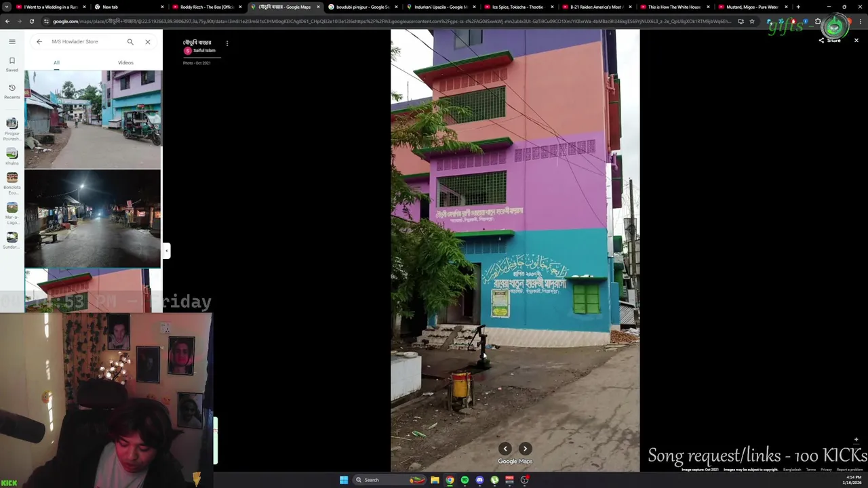Viewport: 868px width, 488px height.
Task: Show the next photo
Action: (x=525, y=449)
